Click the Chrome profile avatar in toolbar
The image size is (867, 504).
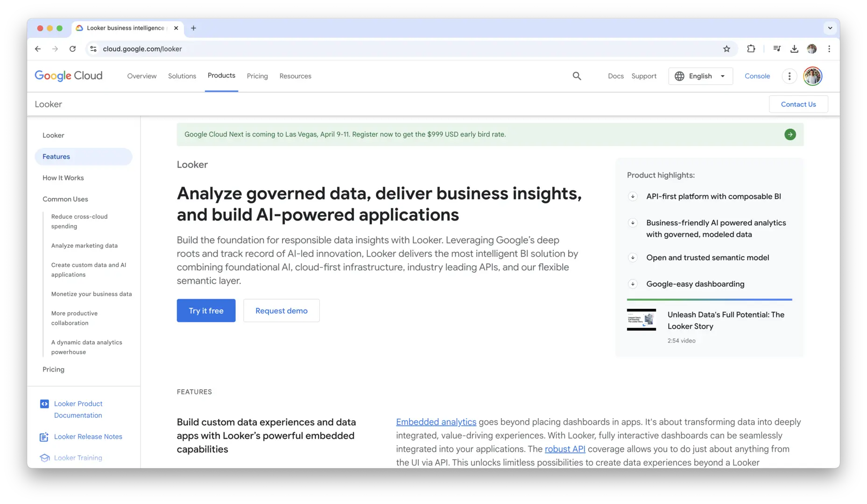[812, 49]
